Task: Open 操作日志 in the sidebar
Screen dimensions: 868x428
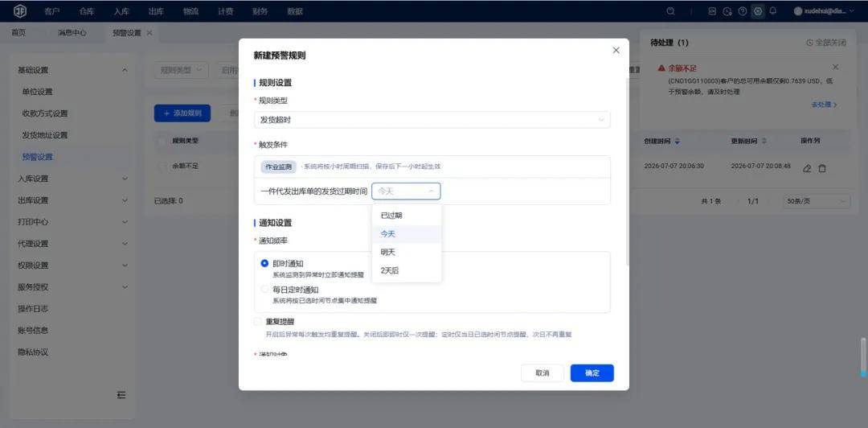Action: click(x=33, y=309)
